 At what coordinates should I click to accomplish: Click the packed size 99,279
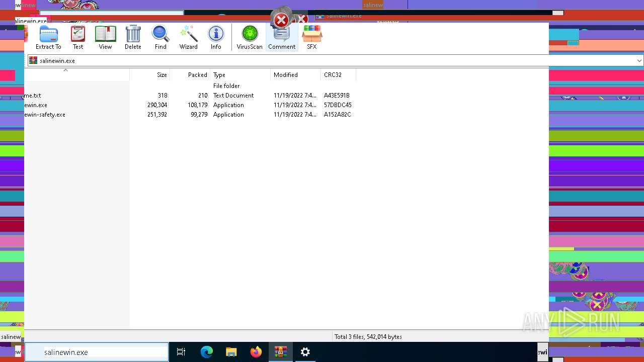pyautogui.click(x=199, y=115)
